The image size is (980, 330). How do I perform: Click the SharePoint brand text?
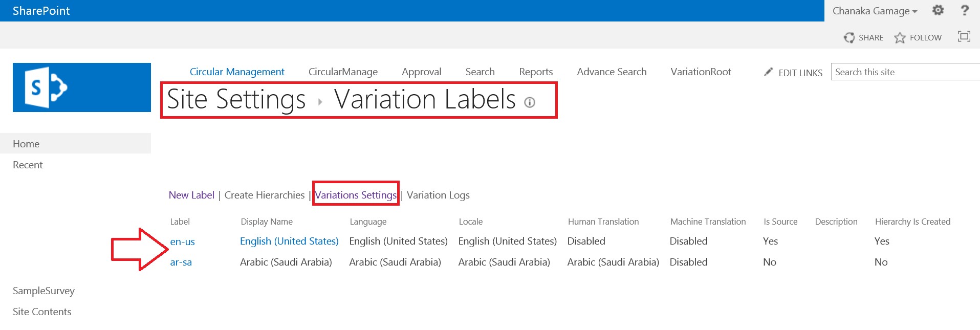[41, 11]
